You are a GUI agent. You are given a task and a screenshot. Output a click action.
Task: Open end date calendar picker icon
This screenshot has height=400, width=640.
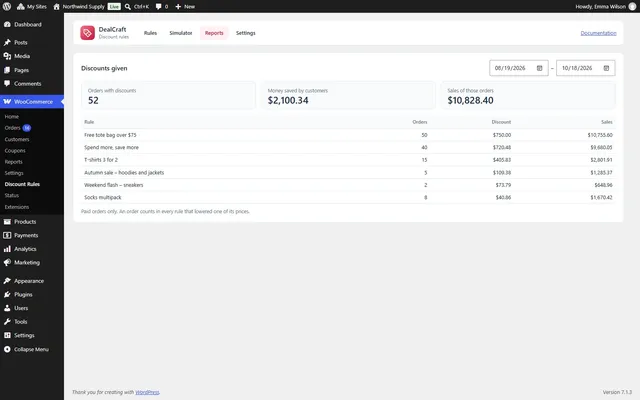pos(606,68)
